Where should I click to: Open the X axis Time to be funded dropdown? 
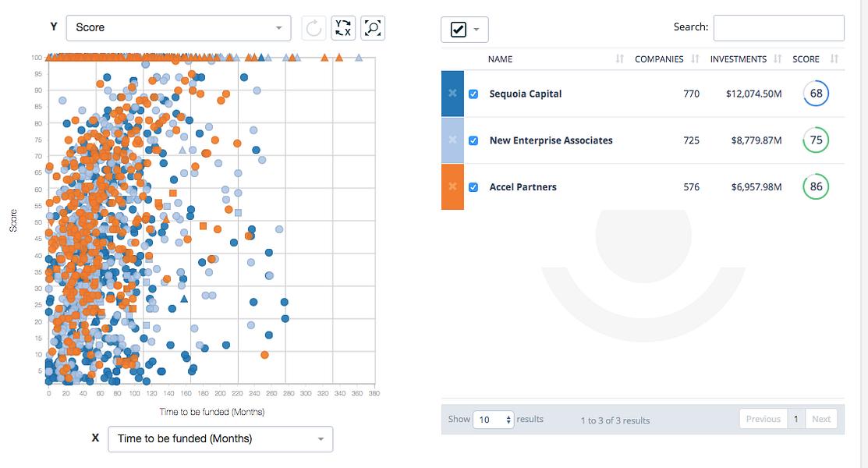click(x=221, y=439)
